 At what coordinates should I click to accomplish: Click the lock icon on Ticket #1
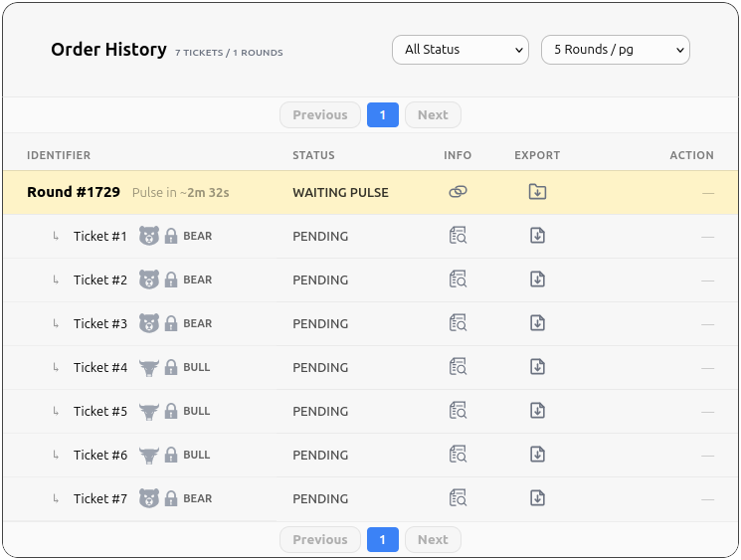pos(171,236)
